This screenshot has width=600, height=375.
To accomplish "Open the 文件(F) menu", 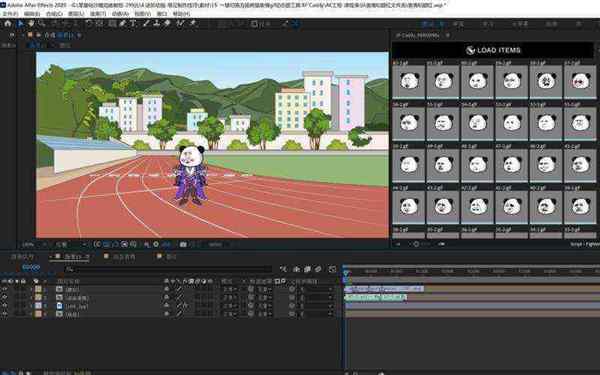I will tap(10, 13).
